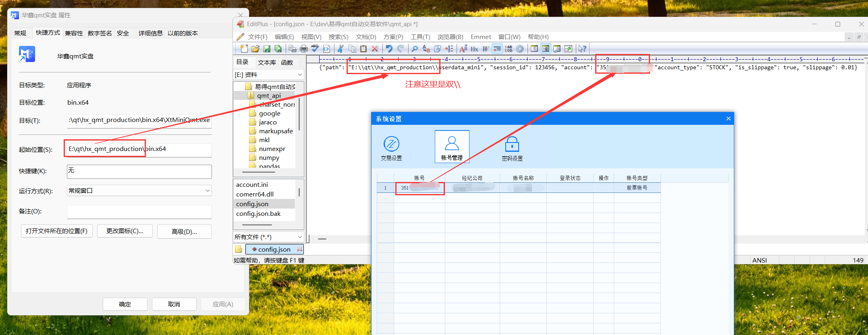This screenshot has width=868, height=335.
Task: Expand the [E:] 资料 drive dropdown
Action: (x=300, y=74)
